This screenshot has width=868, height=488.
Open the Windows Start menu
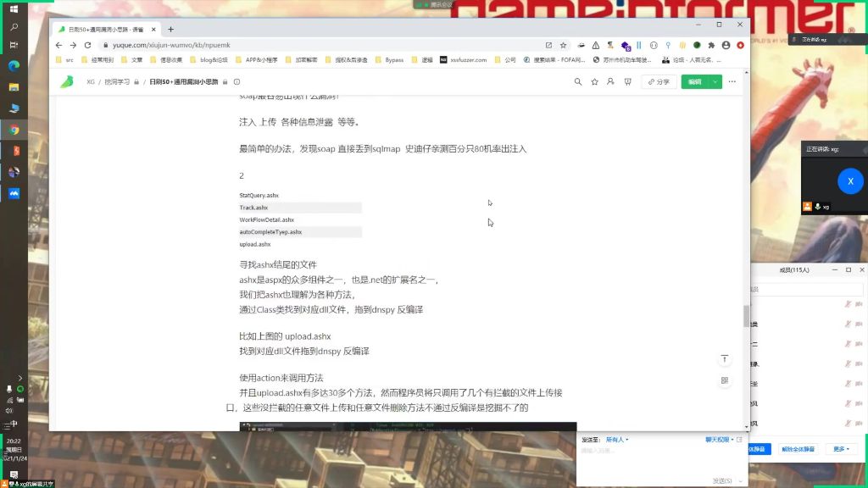[14, 8]
